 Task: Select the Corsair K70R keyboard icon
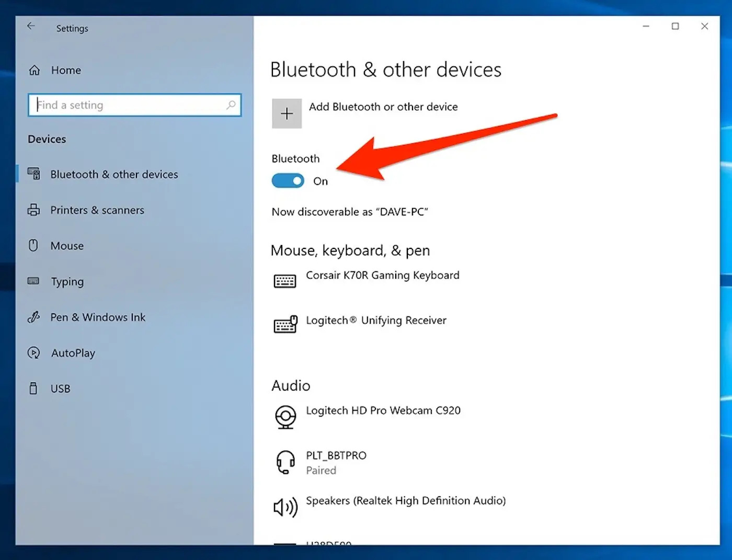click(x=285, y=281)
